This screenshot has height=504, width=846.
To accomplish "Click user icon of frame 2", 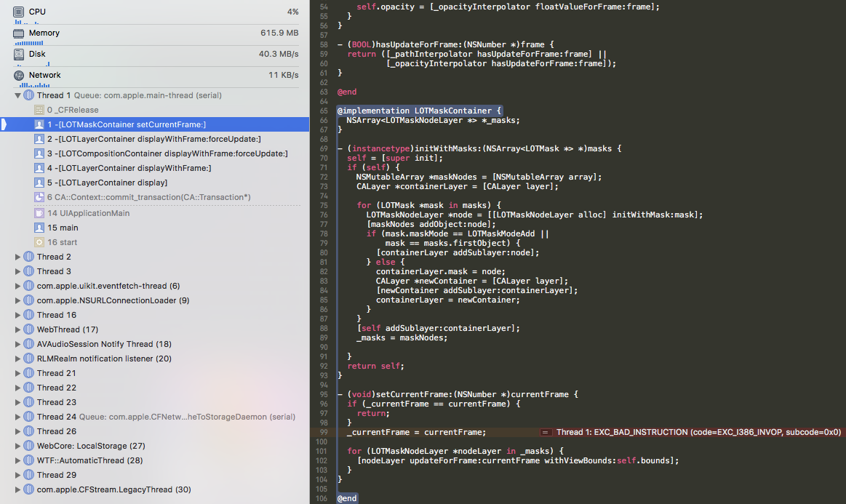I will tap(39, 139).
